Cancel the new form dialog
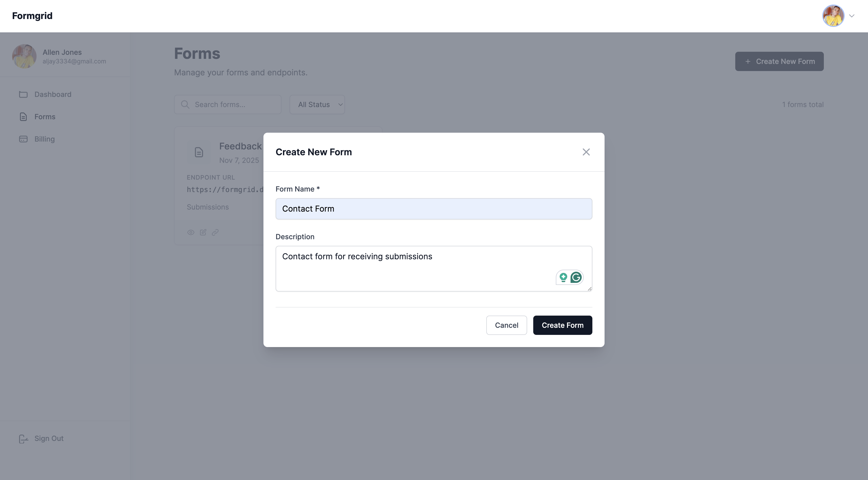Screen dimensions: 868x480 506,325
